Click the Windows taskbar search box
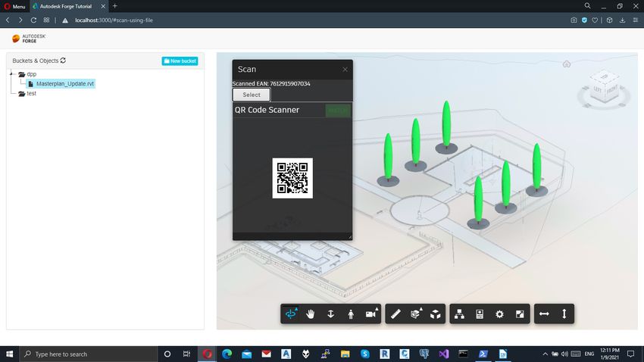This screenshot has height=362, width=644. 89,354
